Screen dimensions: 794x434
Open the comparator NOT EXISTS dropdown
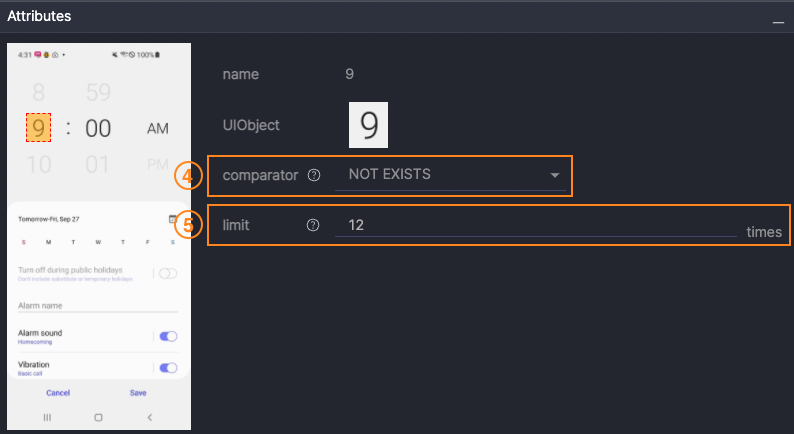click(450, 175)
